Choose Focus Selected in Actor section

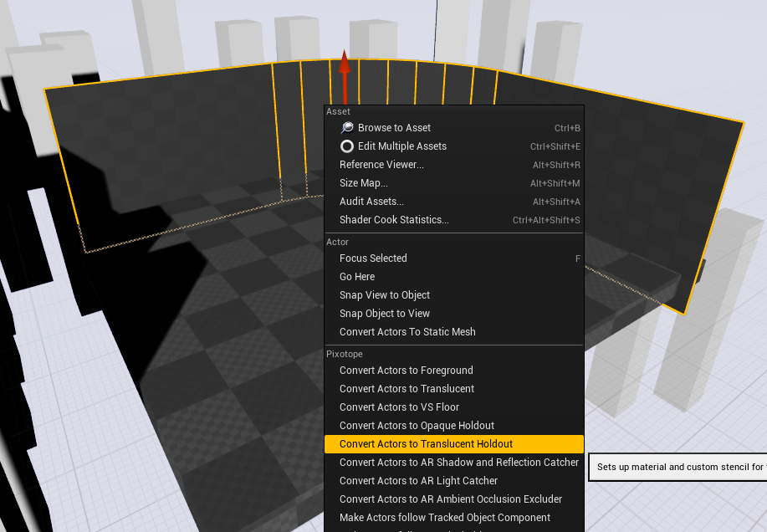click(373, 258)
